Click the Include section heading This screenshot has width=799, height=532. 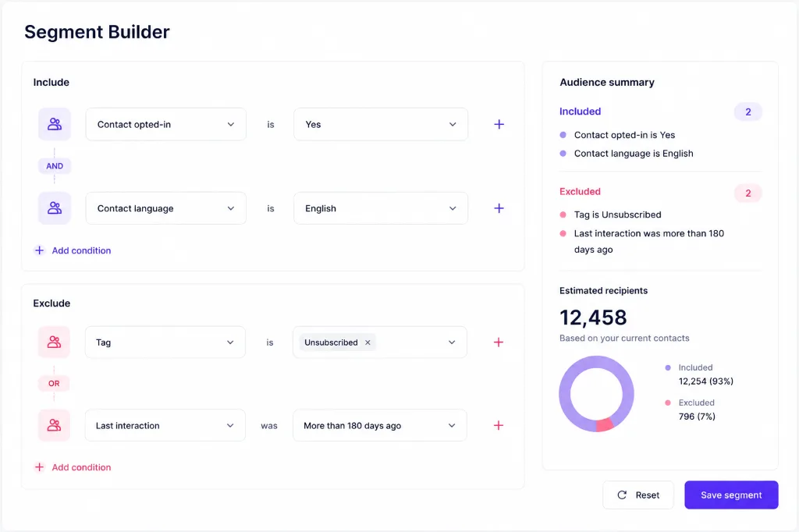pos(51,82)
